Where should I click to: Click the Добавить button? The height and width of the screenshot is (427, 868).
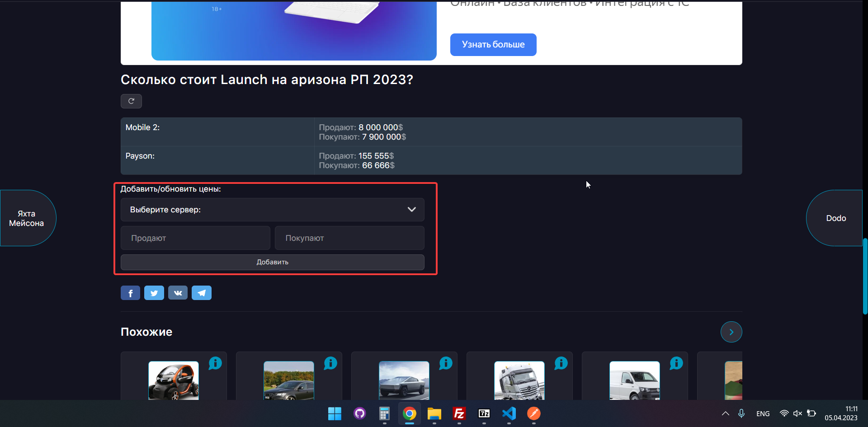pos(273,262)
